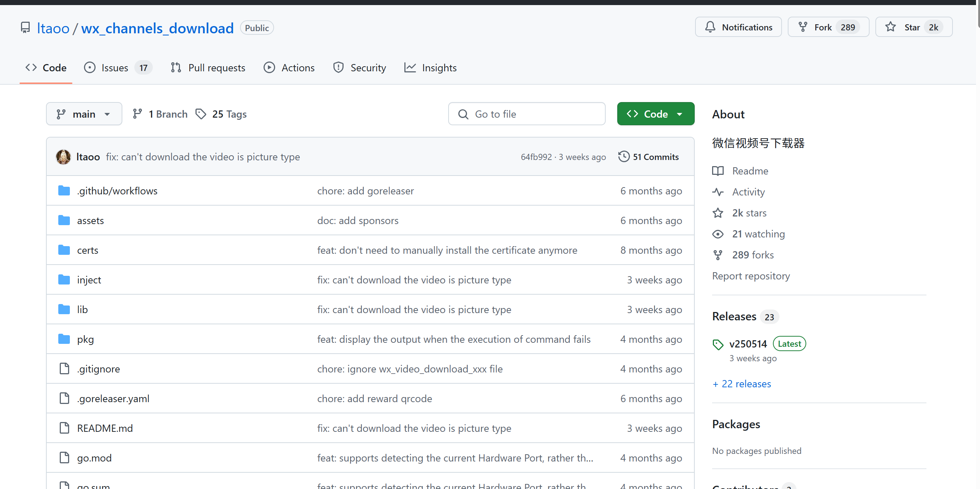Open the main branch selector dropdown
This screenshot has height=489, width=980.
tap(84, 114)
